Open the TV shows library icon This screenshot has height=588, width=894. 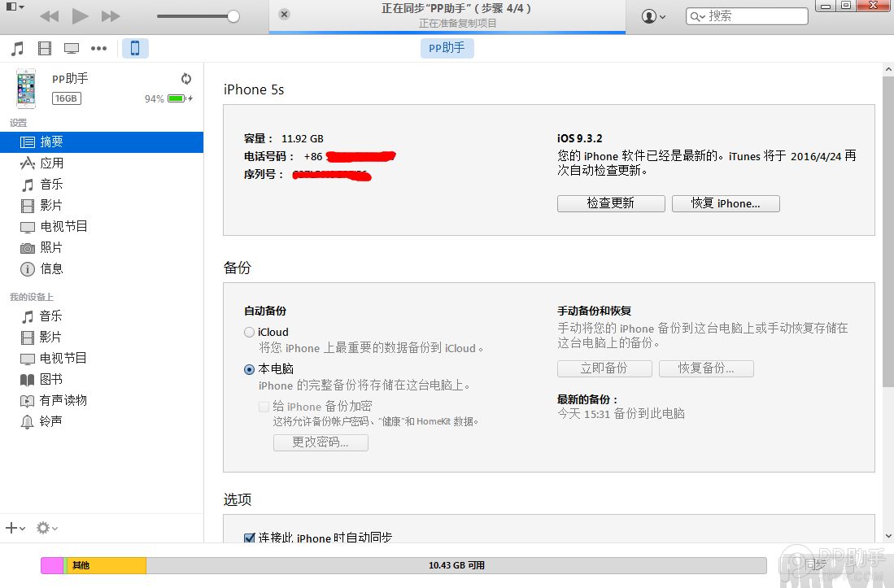click(x=72, y=48)
